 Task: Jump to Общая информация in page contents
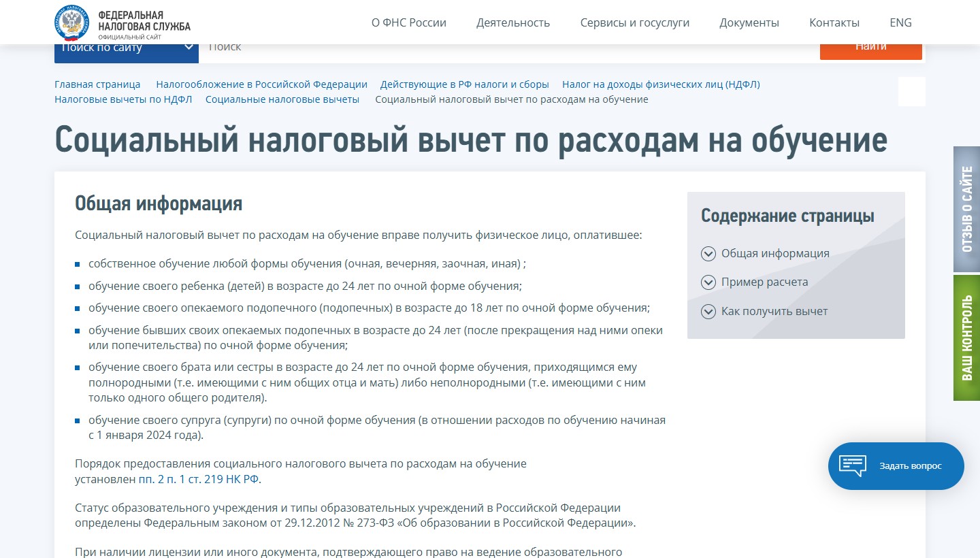[775, 253]
